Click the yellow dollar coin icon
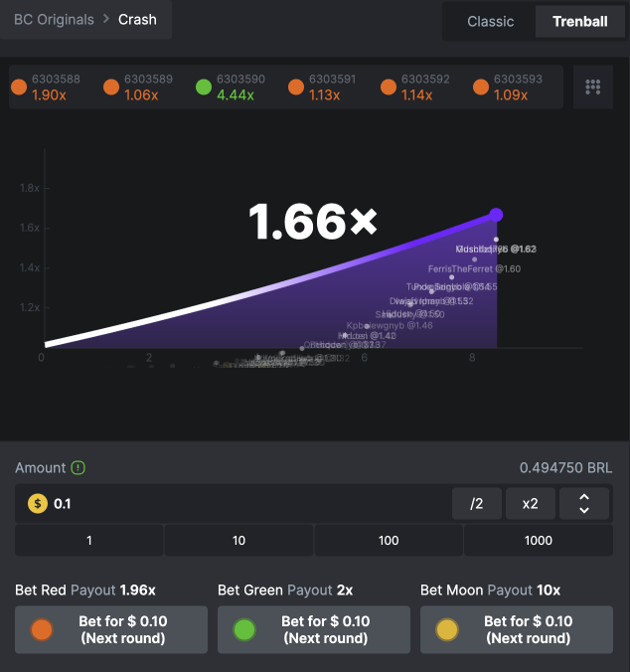This screenshot has height=672, width=630. 38,503
